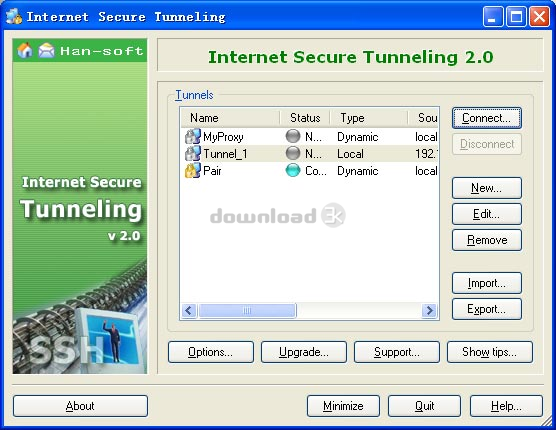Sort tunnels by Status column header
The height and width of the screenshot is (430, 556).
point(305,118)
